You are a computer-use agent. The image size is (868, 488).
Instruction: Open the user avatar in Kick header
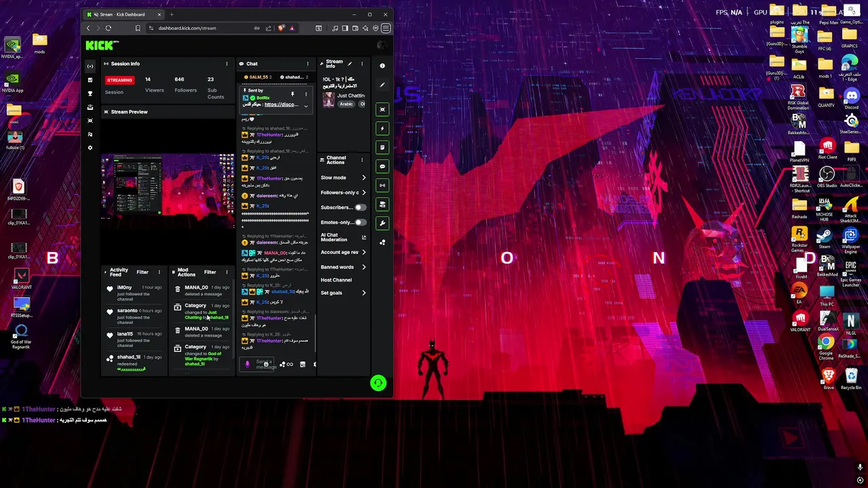click(x=382, y=45)
